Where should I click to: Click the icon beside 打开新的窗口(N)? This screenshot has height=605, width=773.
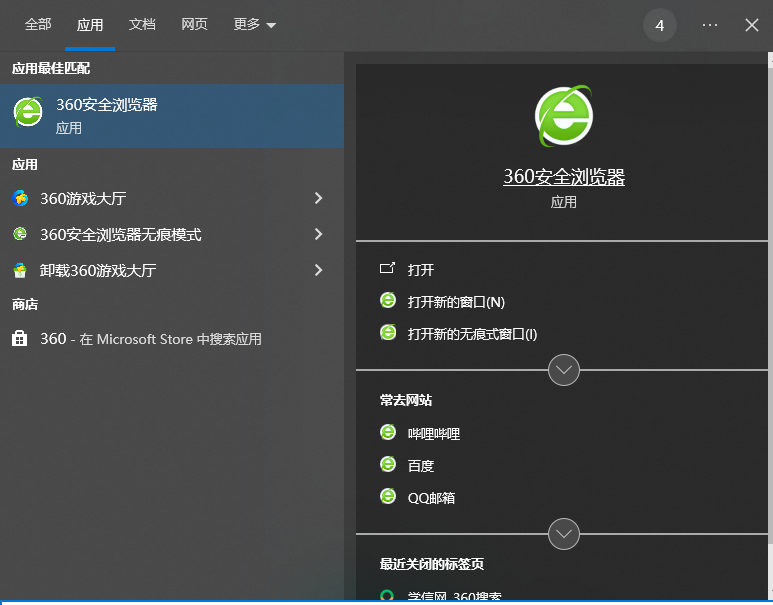(388, 300)
